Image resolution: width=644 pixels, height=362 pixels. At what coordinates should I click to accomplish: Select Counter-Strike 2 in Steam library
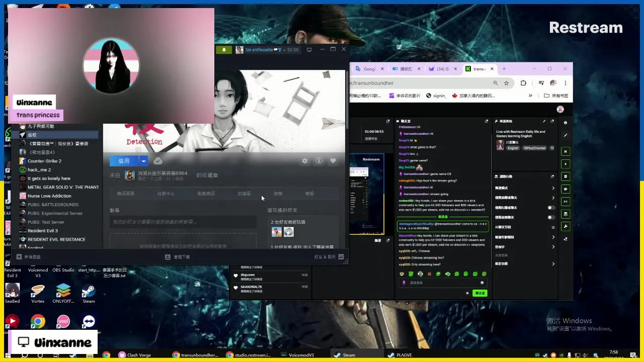pos(59,161)
